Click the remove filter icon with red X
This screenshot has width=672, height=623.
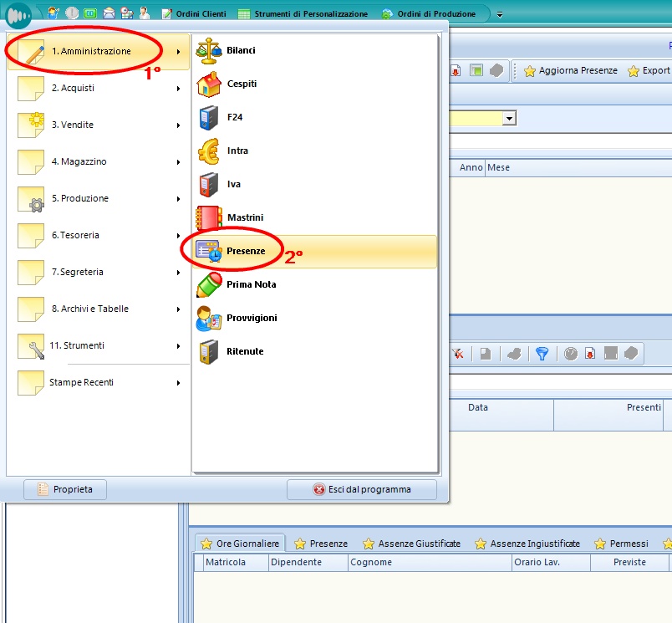(x=458, y=354)
